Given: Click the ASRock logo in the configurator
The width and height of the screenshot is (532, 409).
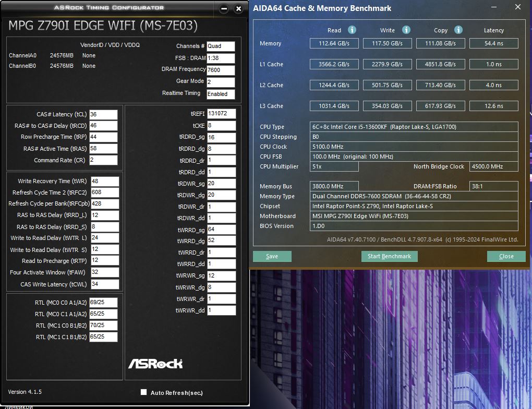Looking at the screenshot, I should [155, 364].
